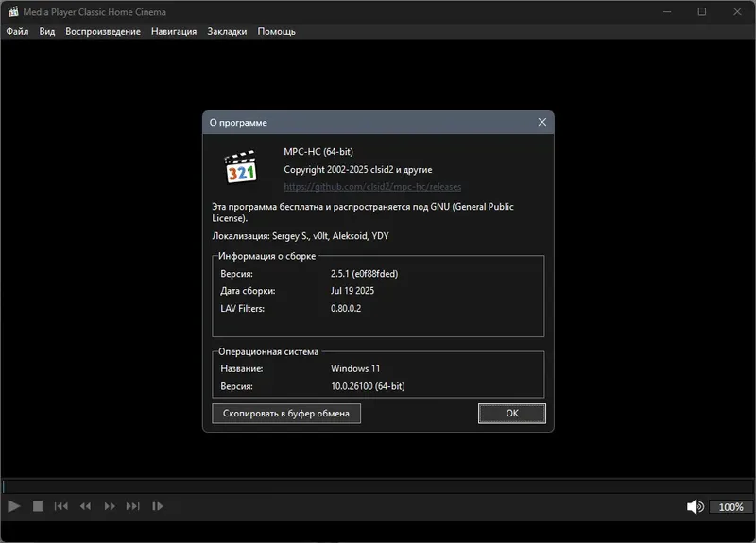Screen dimensions: 756x543
Task: Click the fast forward (increase speed) button
Action: (110, 506)
